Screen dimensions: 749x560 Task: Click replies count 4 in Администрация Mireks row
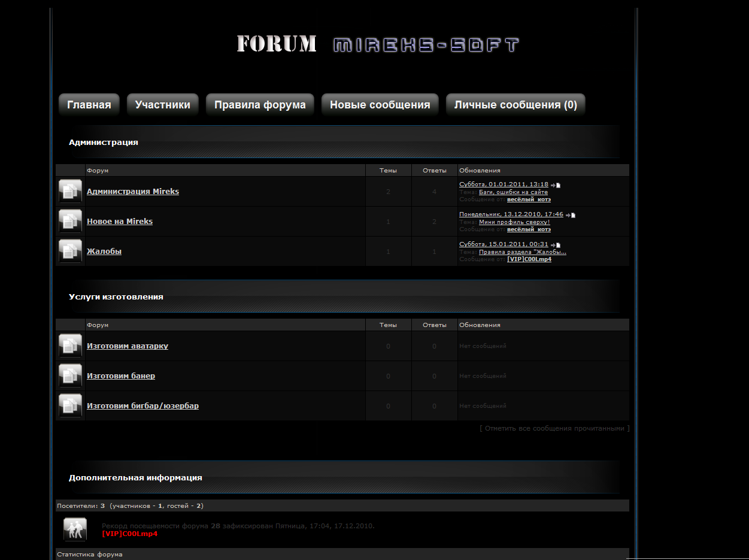click(435, 192)
